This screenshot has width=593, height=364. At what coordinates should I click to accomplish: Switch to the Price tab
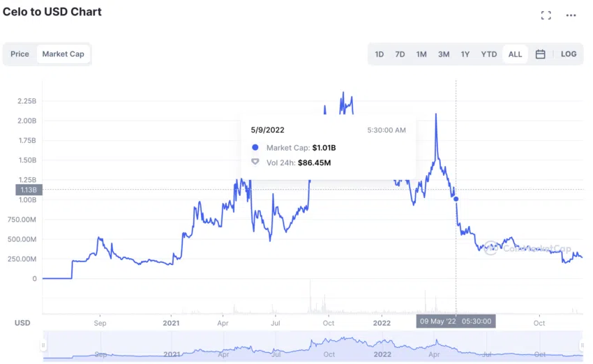pyautogui.click(x=20, y=54)
